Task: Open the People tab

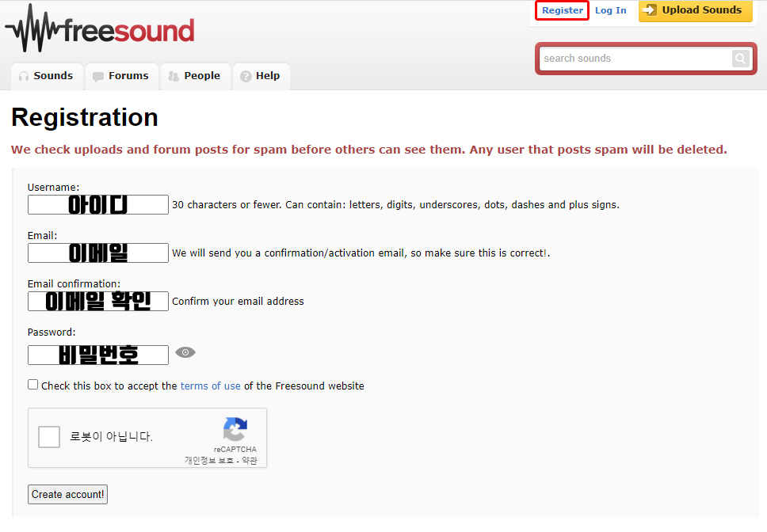Action: click(x=195, y=76)
